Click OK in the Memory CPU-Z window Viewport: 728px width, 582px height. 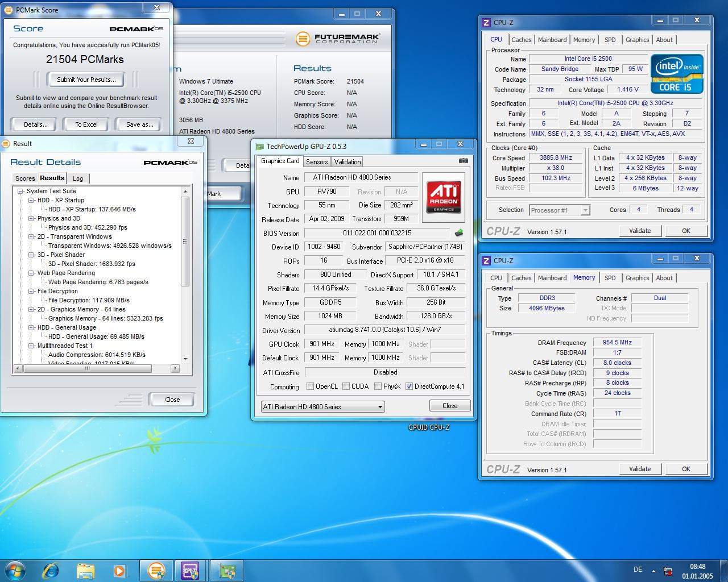pyautogui.click(x=686, y=469)
